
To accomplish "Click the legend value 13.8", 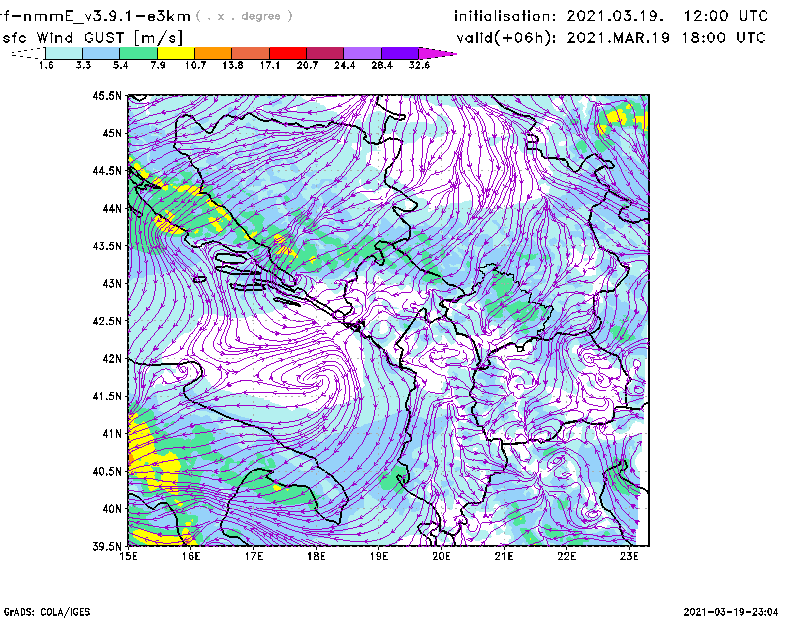I will 233,65.
